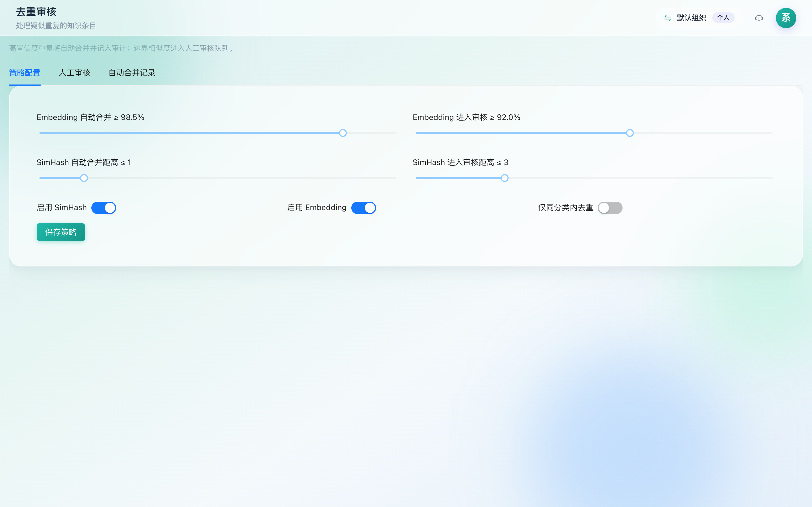Click the 保存策略 button

[61, 232]
